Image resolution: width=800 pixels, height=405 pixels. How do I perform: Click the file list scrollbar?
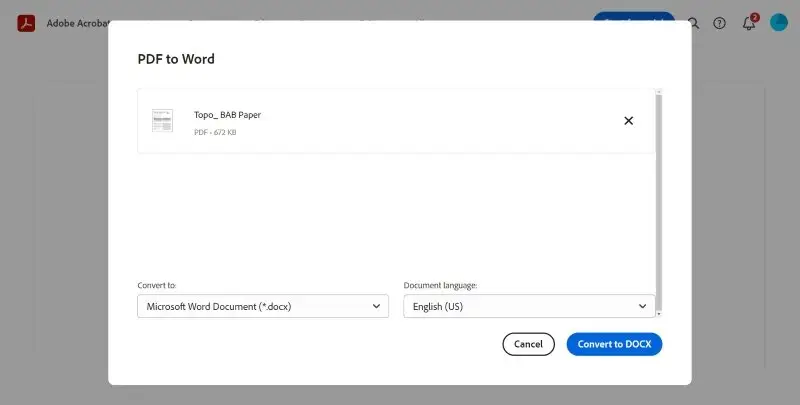tap(659, 202)
